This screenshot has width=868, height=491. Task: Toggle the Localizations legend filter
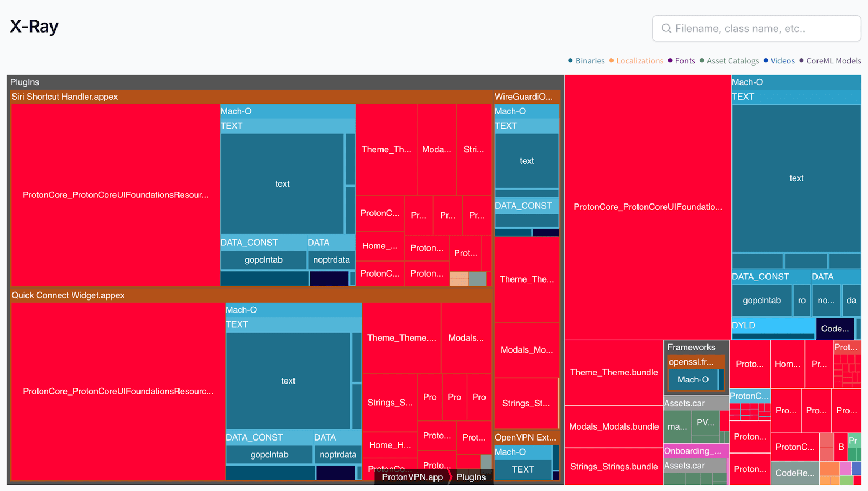point(636,61)
